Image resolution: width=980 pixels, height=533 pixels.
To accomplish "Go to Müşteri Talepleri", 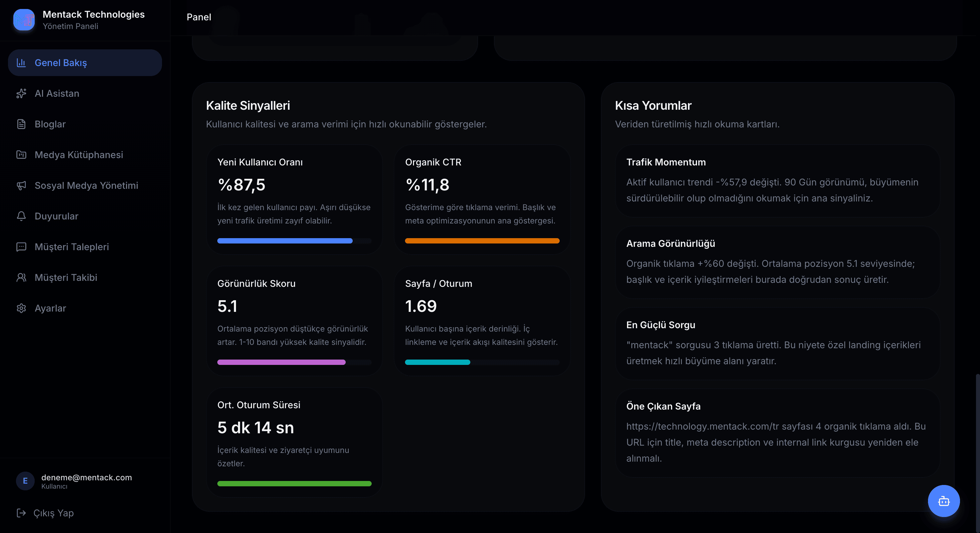I will pos(85,247).
